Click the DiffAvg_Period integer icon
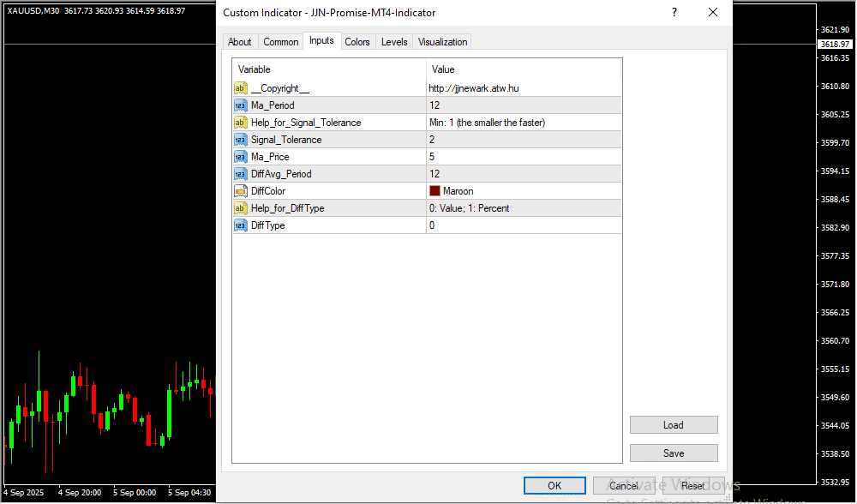This screenshot has height=504, width=857. click(x=240, y=174)
